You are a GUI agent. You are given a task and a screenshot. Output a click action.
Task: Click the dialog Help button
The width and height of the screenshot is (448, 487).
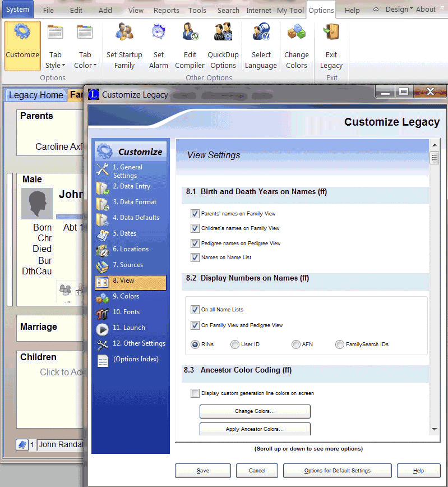[x=418, y=471]
